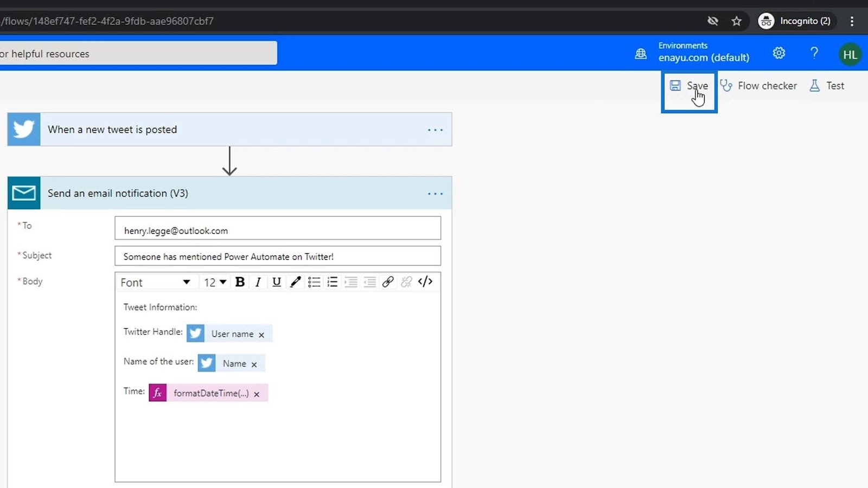Image resolution: width=868 pixels, height=488 pixels.
Task: Insert a hyperlink with link icon
Action: 388,282
